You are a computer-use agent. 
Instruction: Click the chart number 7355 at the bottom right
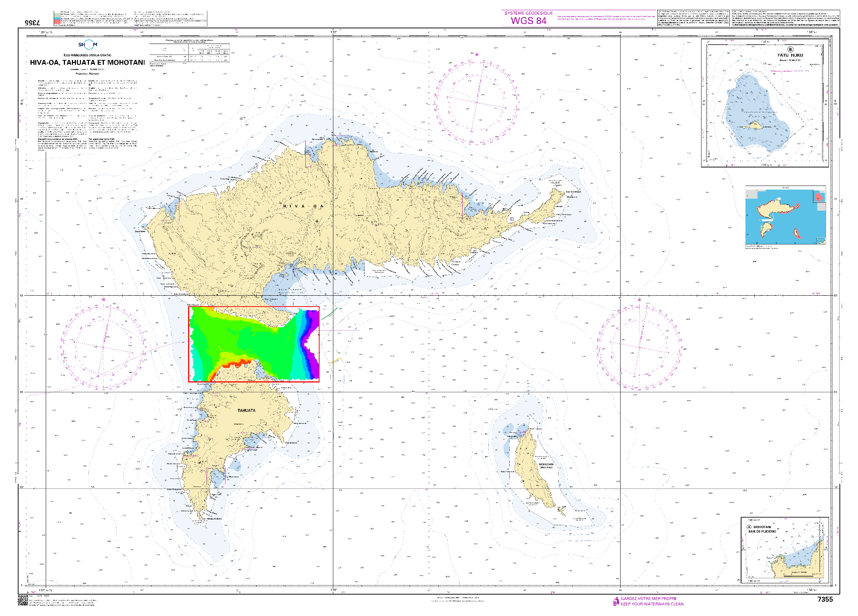point(825,599)
